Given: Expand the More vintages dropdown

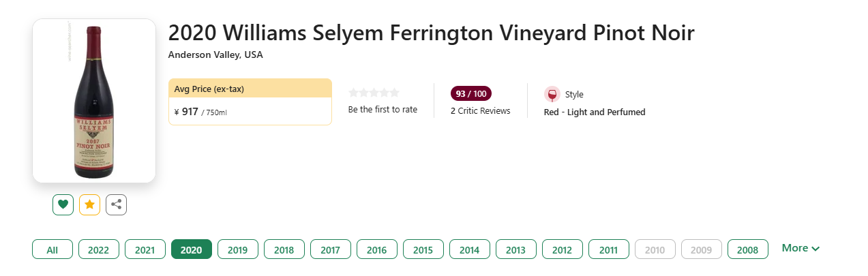Looking at the screenshot, I should pyautogui.click(x=800, y=249).
